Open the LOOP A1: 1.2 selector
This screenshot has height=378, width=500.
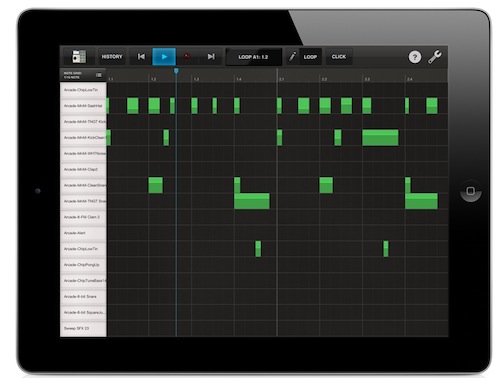point(253,57)
